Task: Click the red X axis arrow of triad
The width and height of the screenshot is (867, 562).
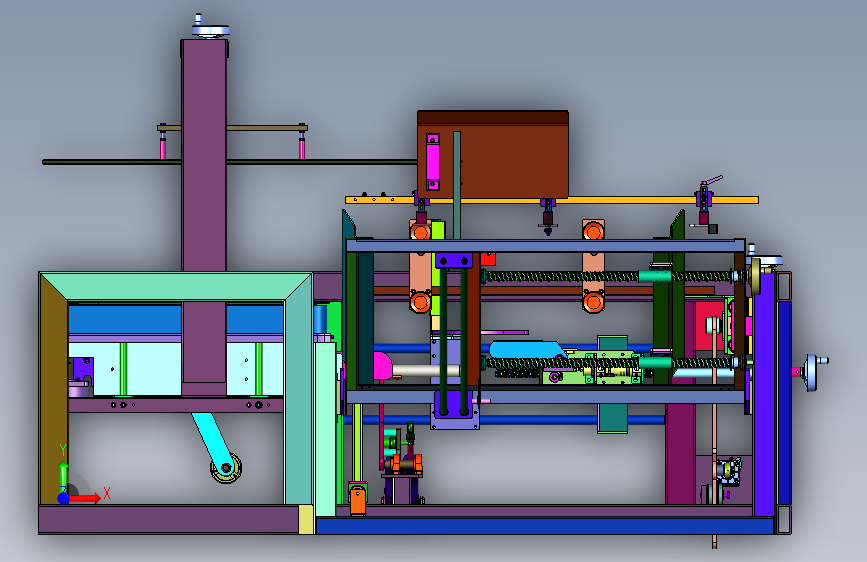Action: point(84,498)
